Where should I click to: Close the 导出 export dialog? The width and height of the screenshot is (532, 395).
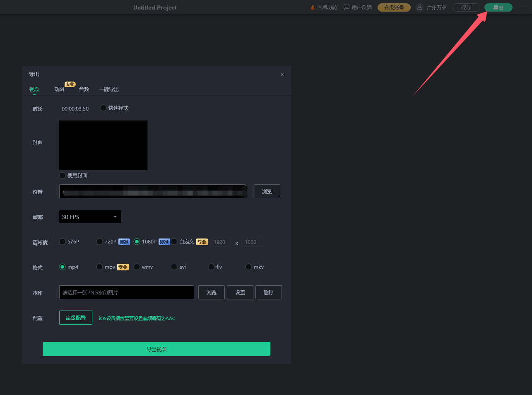point(283,75)
